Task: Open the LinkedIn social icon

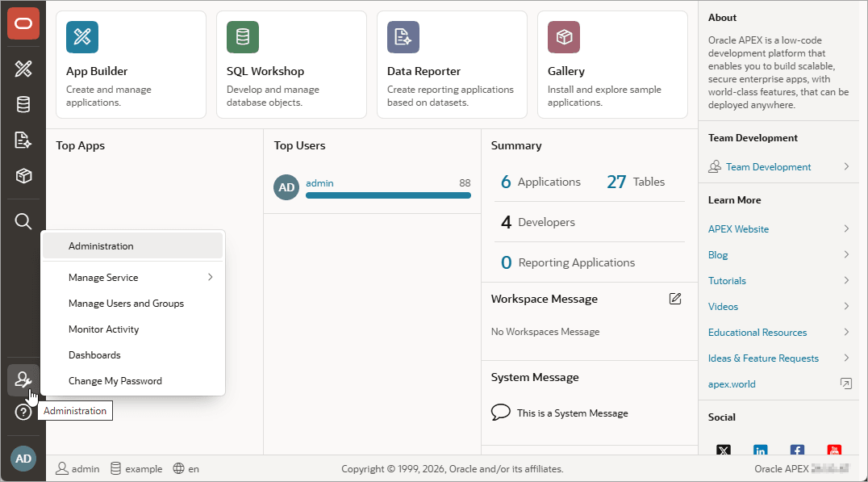Action: [x=761, y=450]
